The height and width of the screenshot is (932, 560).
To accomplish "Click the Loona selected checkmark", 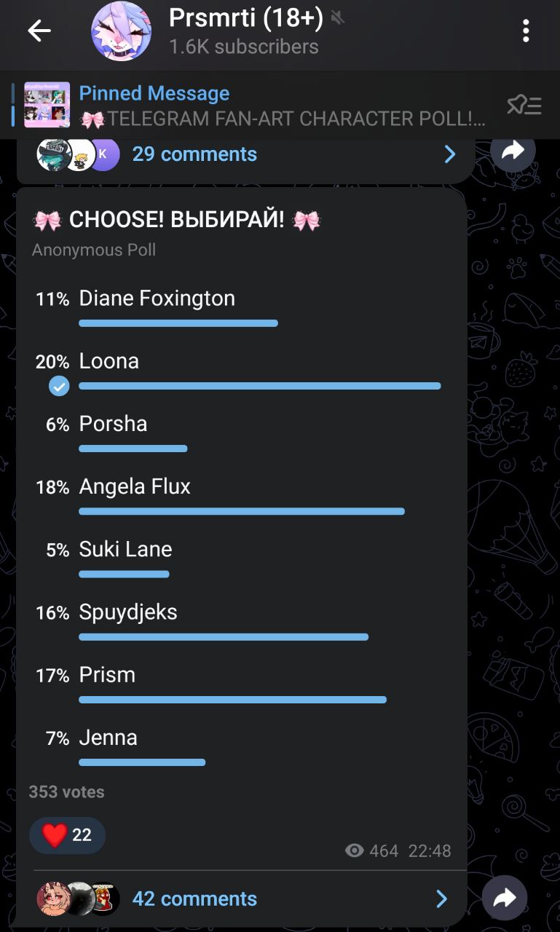I will [59, 386].
